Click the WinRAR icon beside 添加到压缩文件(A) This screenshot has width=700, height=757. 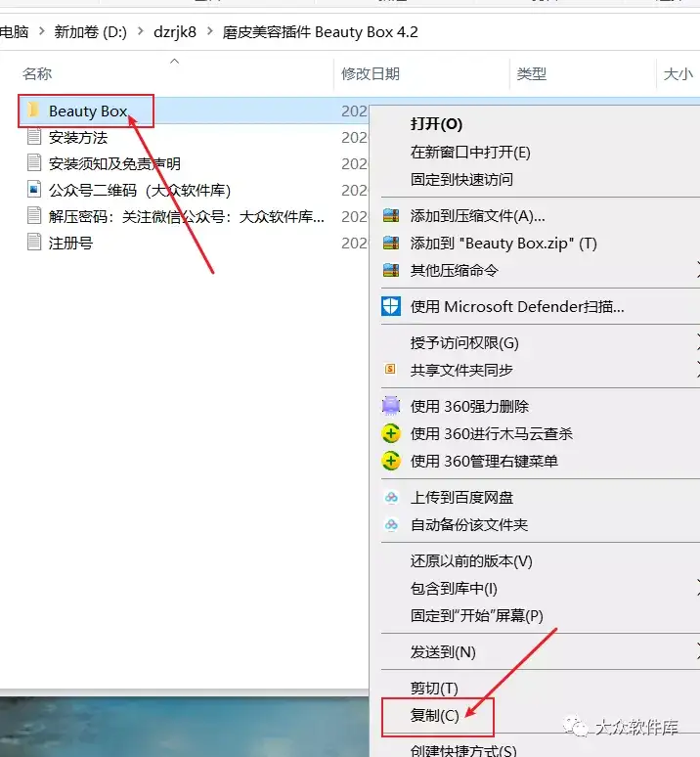(x=391, y=215)
